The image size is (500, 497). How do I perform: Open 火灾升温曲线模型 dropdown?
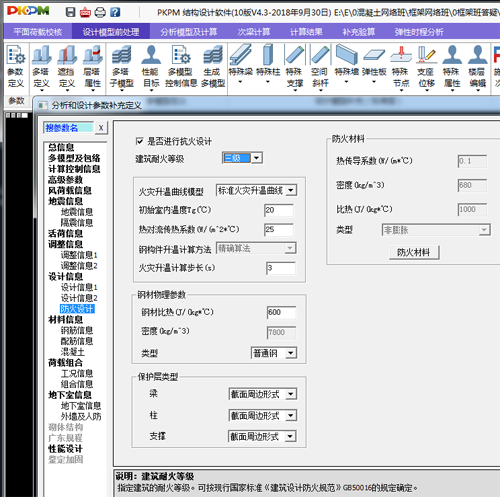tap(291, 190)
